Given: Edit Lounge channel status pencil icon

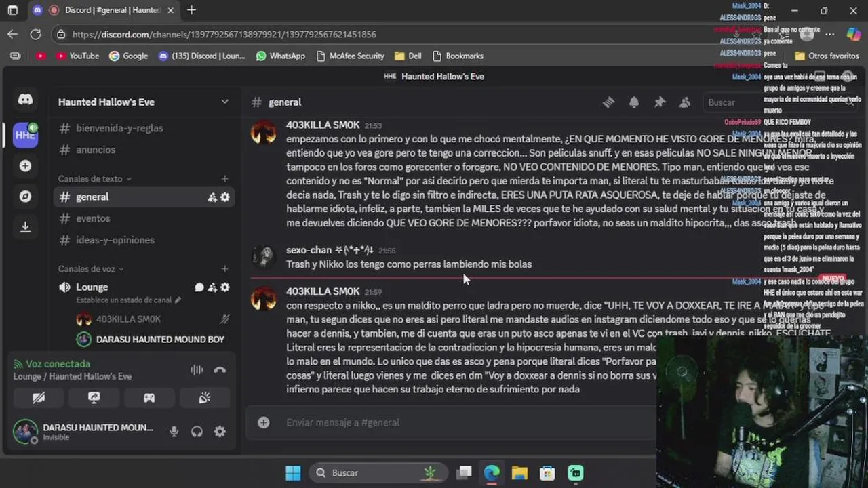Looking at the screenshot, I should (178, 300).
